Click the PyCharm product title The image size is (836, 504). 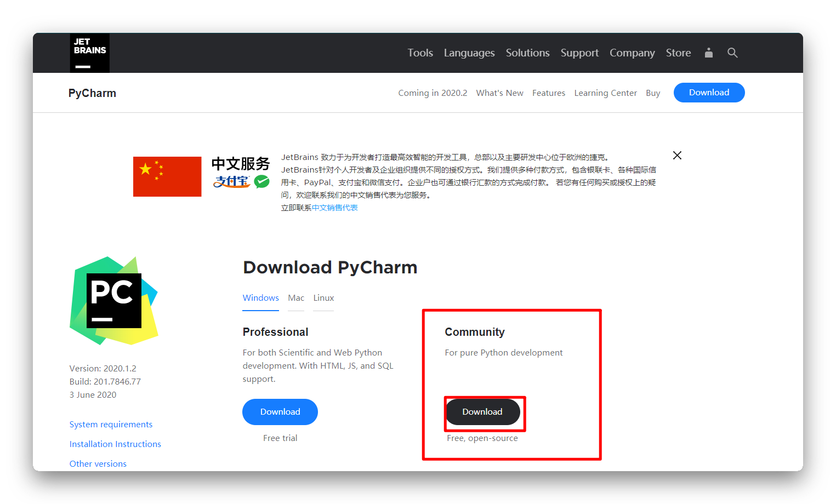[92, 93]
